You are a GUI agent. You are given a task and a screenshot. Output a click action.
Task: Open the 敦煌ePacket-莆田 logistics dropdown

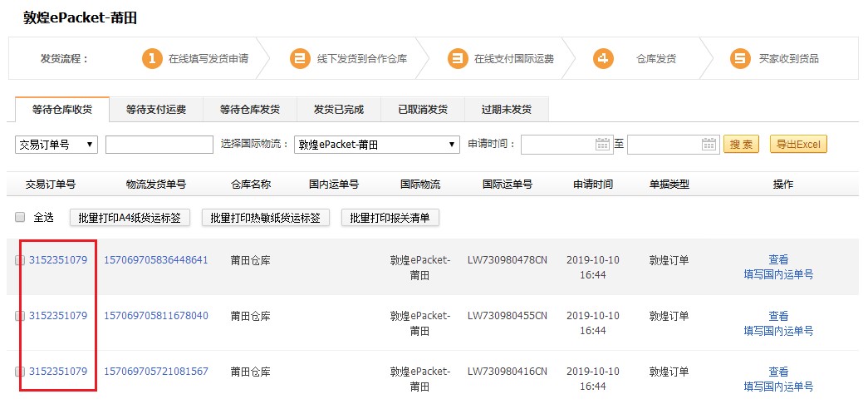(x=377, y=145)
